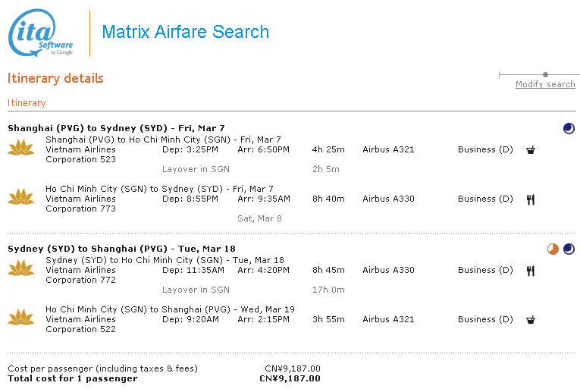Click the long layover orange icon for return trip

[x=553, y=249]
